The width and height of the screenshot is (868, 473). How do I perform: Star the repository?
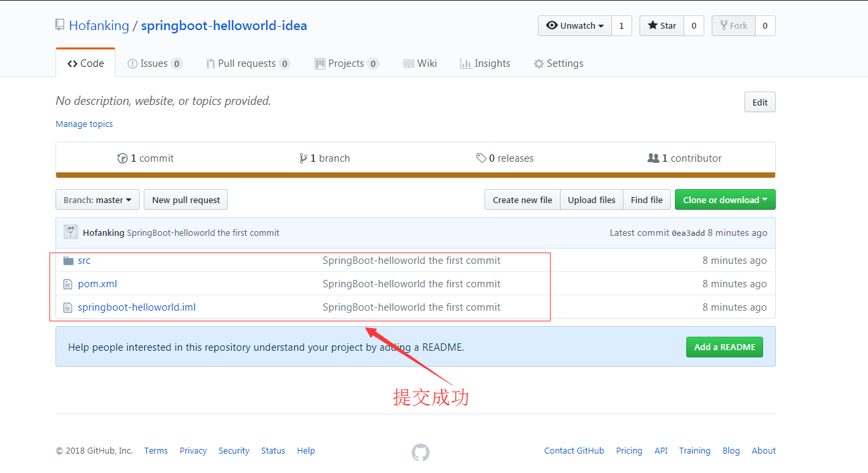point(662,25)
